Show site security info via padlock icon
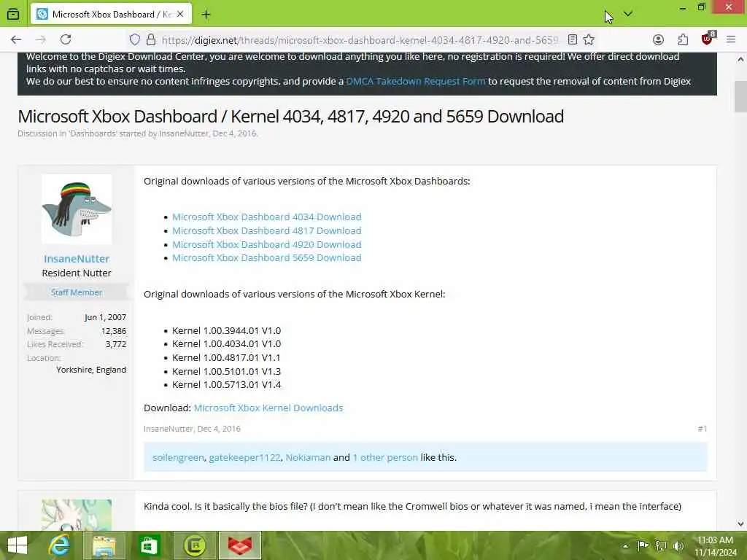 pos(151,39)
